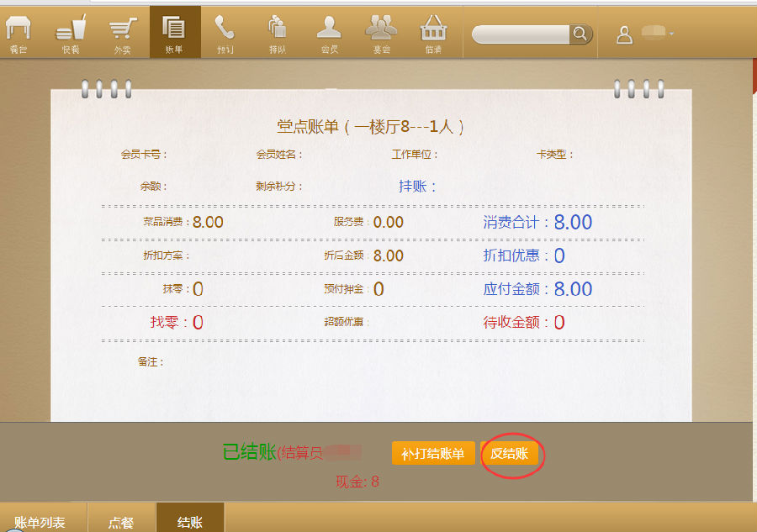This screenshot has width=757, height=532.
Task: Click the 账单 bills icon
Action: [x=174, y=32]
